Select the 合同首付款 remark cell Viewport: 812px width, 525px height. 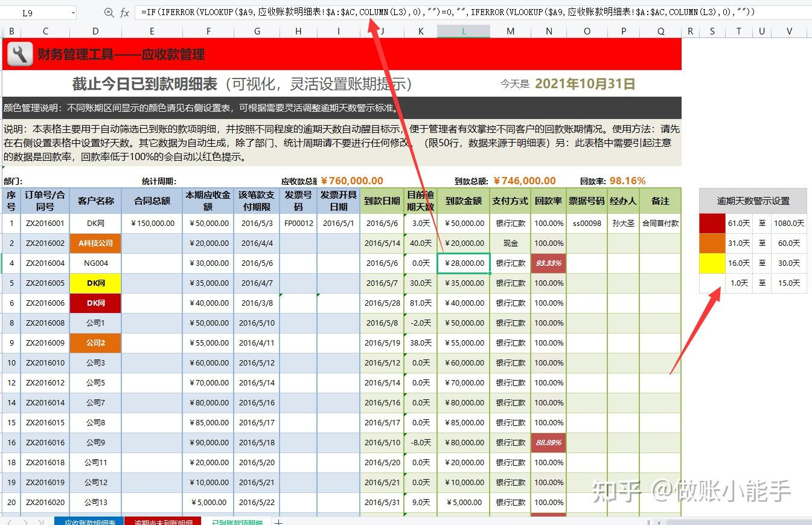pos(660,224)
